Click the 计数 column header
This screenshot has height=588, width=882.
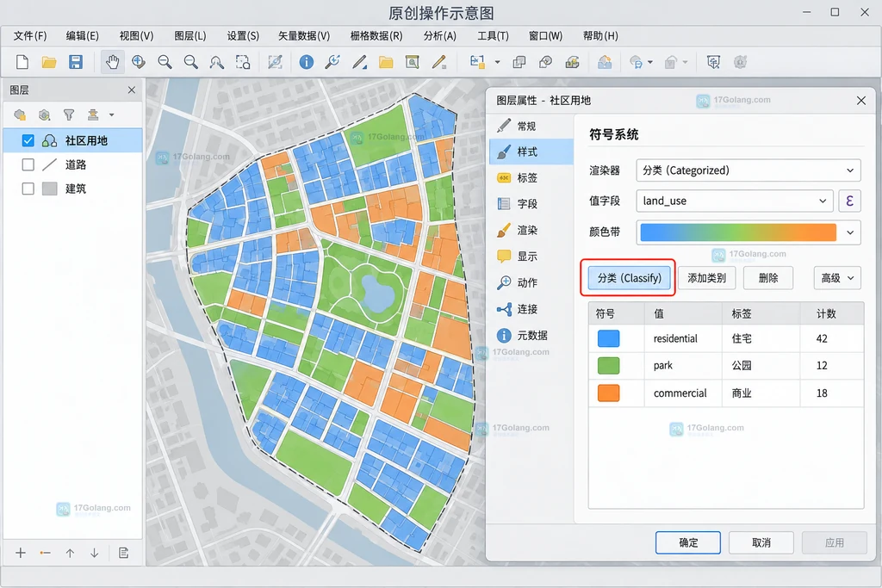[x=832, y=313]
